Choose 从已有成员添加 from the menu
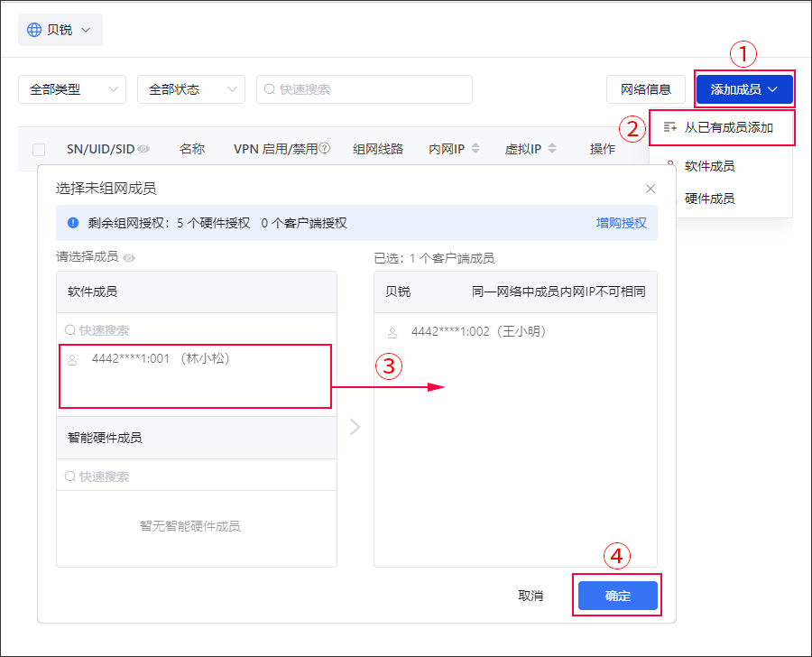Screen dimensions: 812x657 coord(723,127)
